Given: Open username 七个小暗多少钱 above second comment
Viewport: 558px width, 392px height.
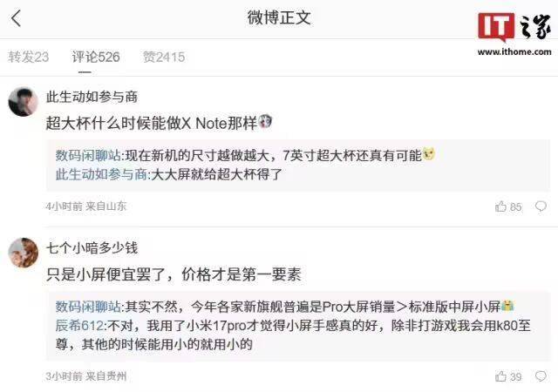Looking at the screenshot, I should click(92, 248).
